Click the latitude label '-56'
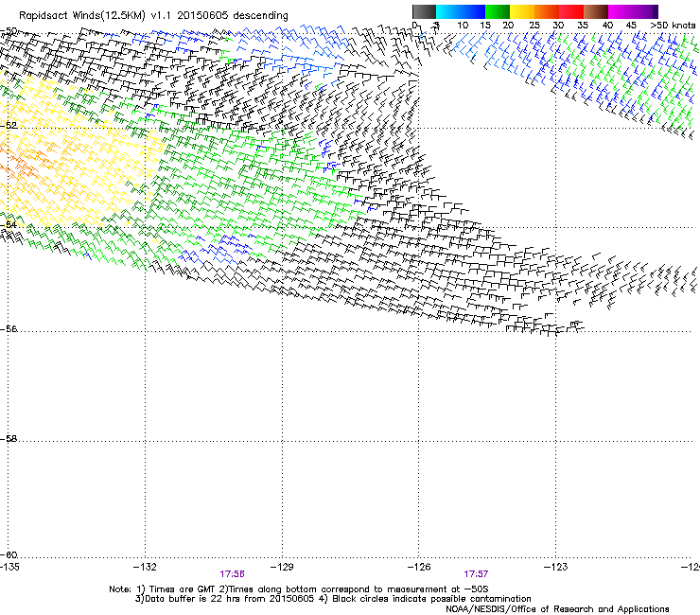This screenshot has height=615, width=700. (9, 329)
